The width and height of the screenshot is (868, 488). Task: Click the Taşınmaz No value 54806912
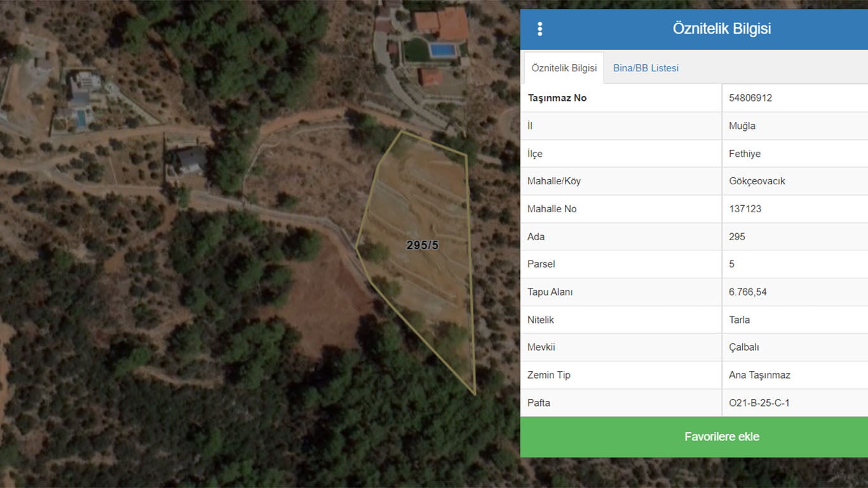tap(750, 98)
